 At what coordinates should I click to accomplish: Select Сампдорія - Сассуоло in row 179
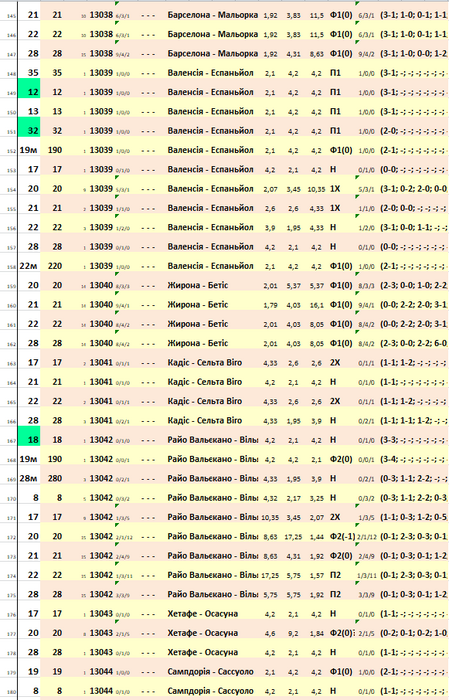pyautogui.click(x=210, y=671)
